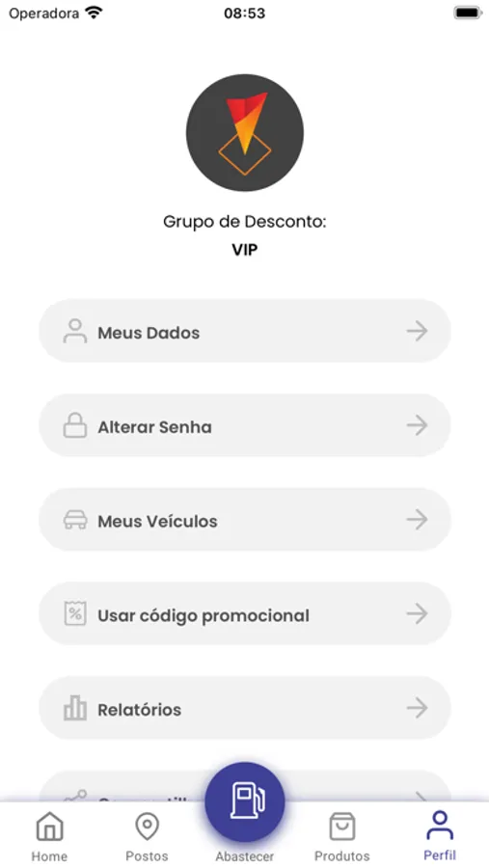The height and width of the screenshot is (868, 489).
Task: Open the Home tab house icon
Action: 50,827
